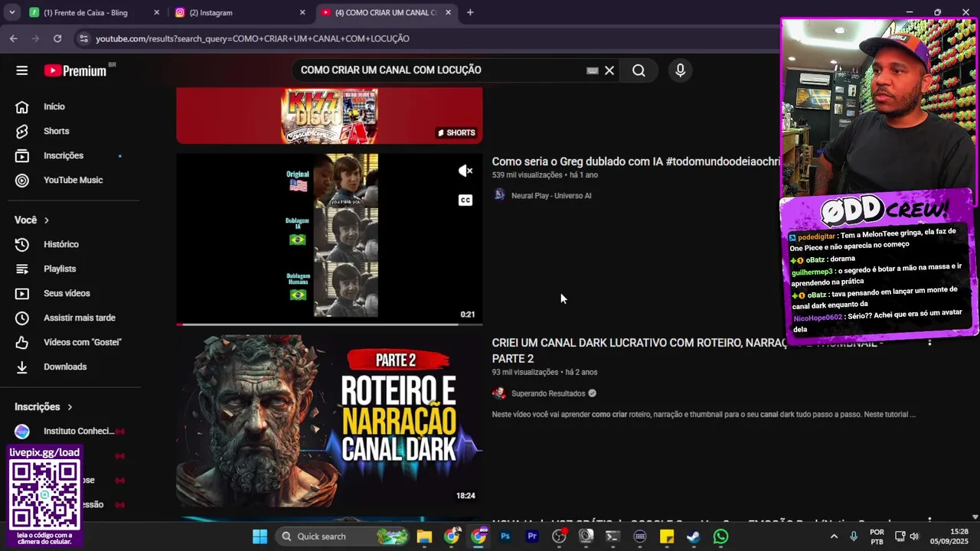Open the Windows Start menu
The width and height of the screenshot is (980, 551).
260,536
